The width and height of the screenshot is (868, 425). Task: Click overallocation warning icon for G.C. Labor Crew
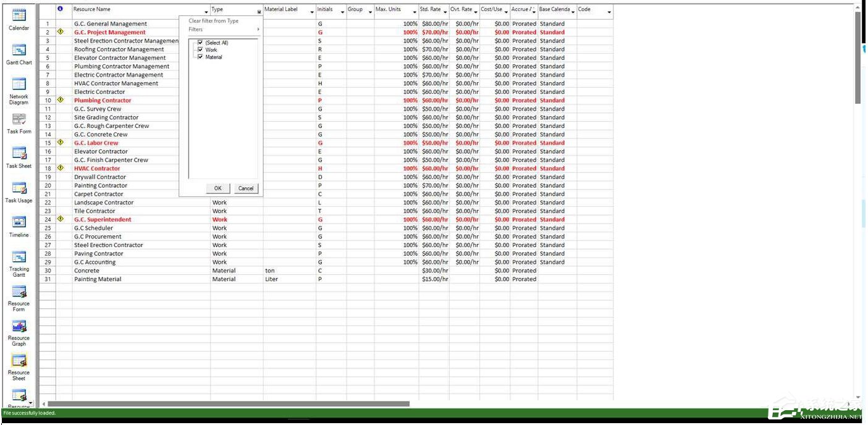click(x=60, y=143)
